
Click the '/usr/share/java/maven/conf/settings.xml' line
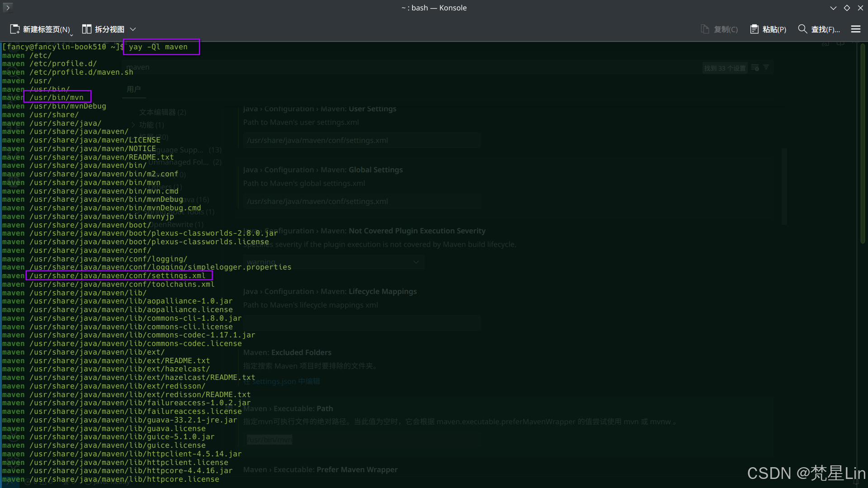tap(118, 276)
